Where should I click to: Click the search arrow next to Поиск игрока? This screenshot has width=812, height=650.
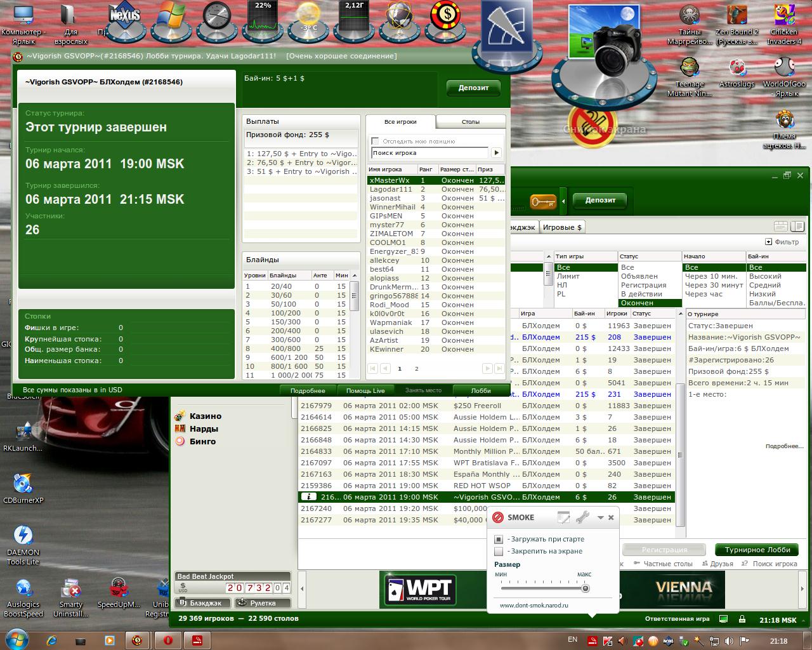[x=497, y=152]
